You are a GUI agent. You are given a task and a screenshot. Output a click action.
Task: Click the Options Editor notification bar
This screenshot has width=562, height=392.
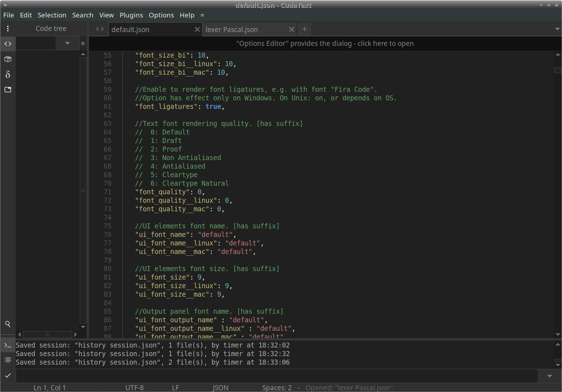pyautogui.click(x=325, y=43)
